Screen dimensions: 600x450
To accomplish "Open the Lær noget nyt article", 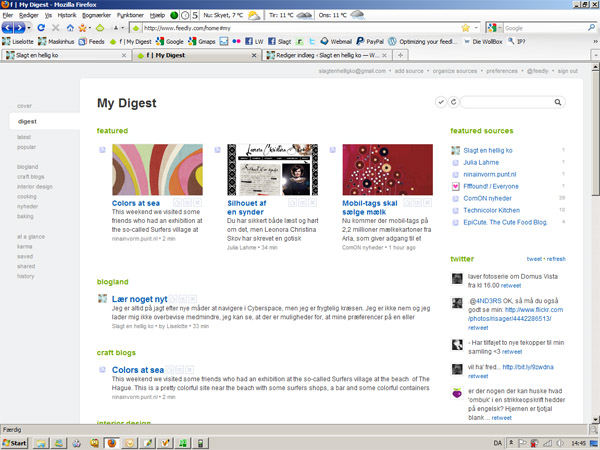I will [x=139, y=299].
